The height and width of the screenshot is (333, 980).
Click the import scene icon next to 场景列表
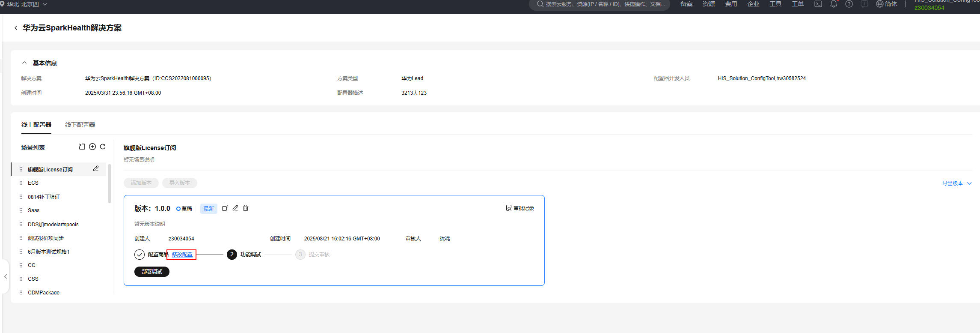(x=82, y=147)
